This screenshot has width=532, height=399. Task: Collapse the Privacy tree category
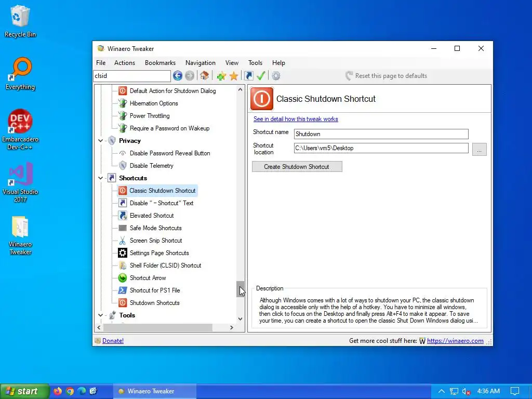pos(100,140)
